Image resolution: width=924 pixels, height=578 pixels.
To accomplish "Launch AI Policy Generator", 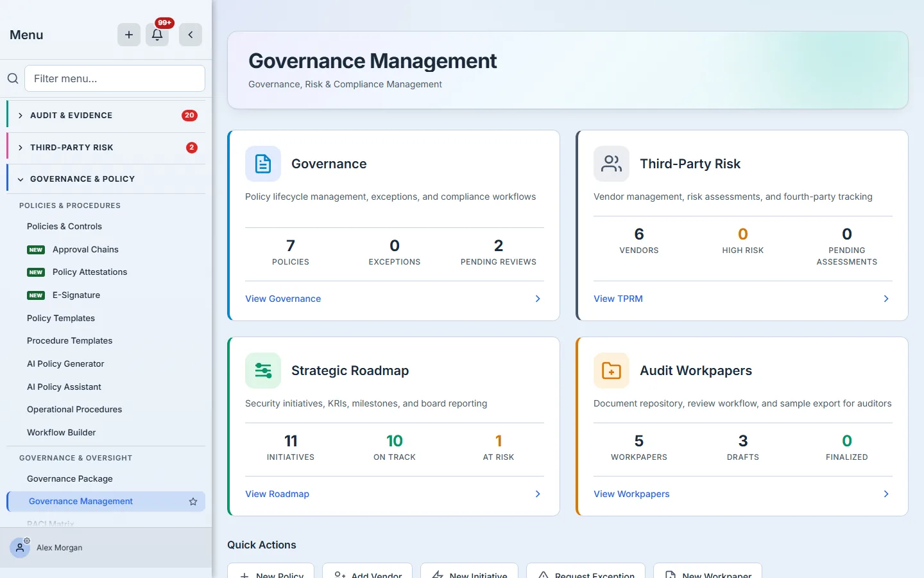I will click(x=65, y=364).
